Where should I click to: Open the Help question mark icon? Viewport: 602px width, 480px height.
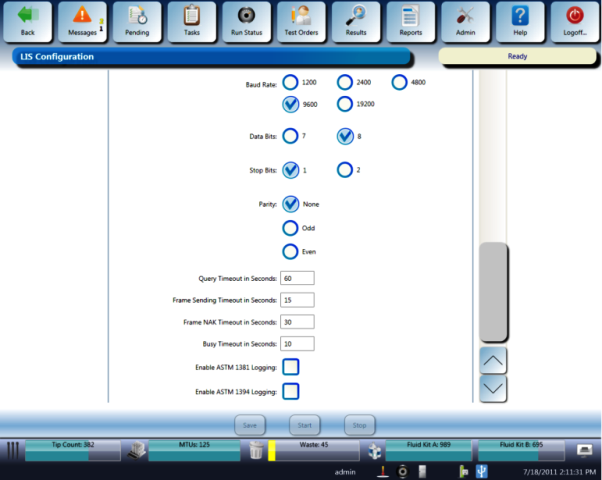click(520, 17)
